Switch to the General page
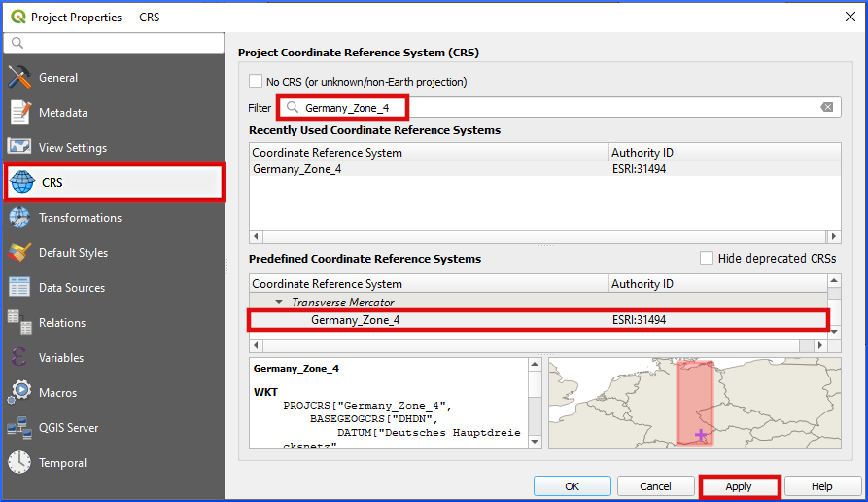This screenshot has width=868, height=502. click(58, 78)
